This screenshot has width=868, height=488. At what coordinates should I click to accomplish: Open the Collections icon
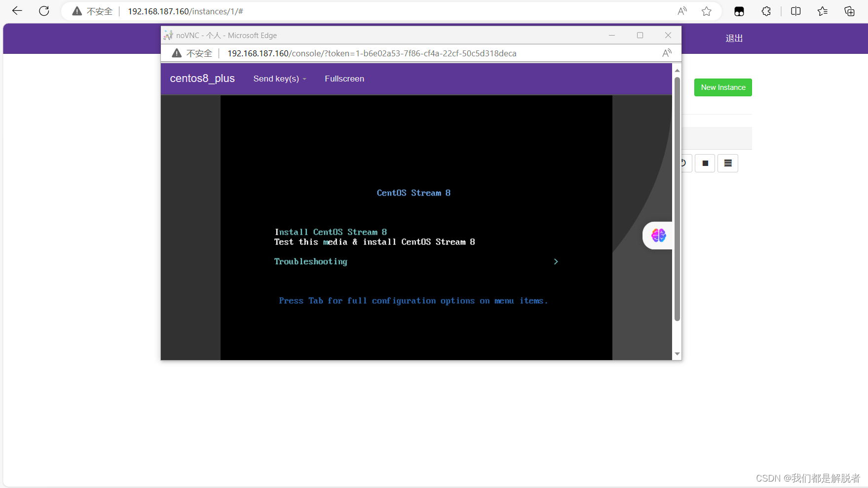click(849, 11)
